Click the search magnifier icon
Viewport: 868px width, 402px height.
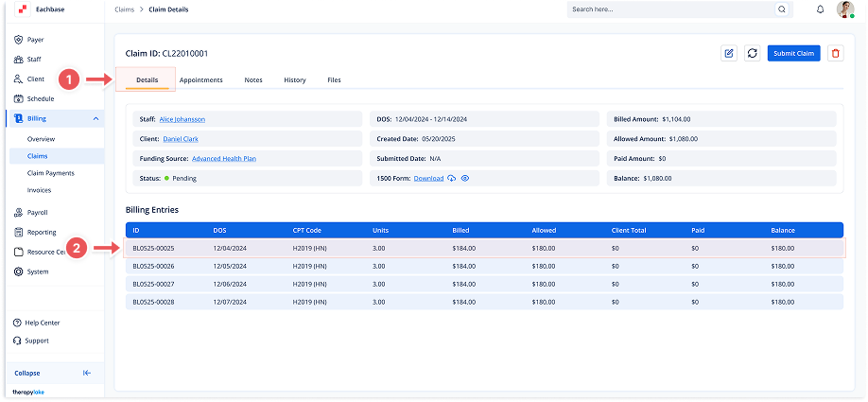click(781, 9)
